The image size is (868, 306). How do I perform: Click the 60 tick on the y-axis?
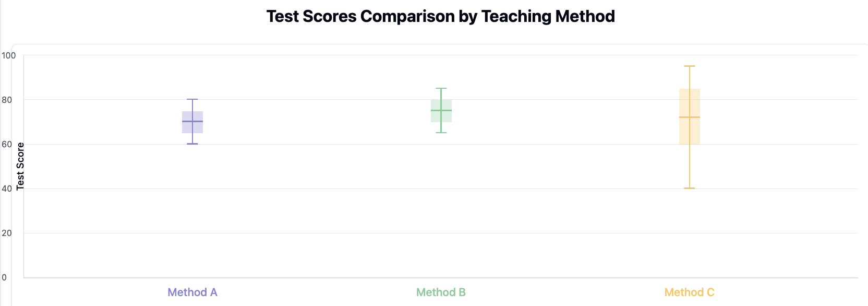(x=7, y=144)
